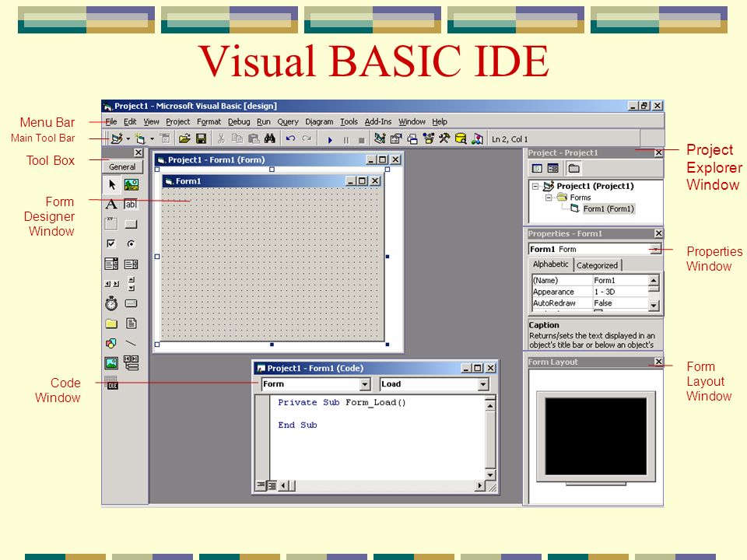Click the Open Project folder icon
747x560 pixels.
click(184, 138)
